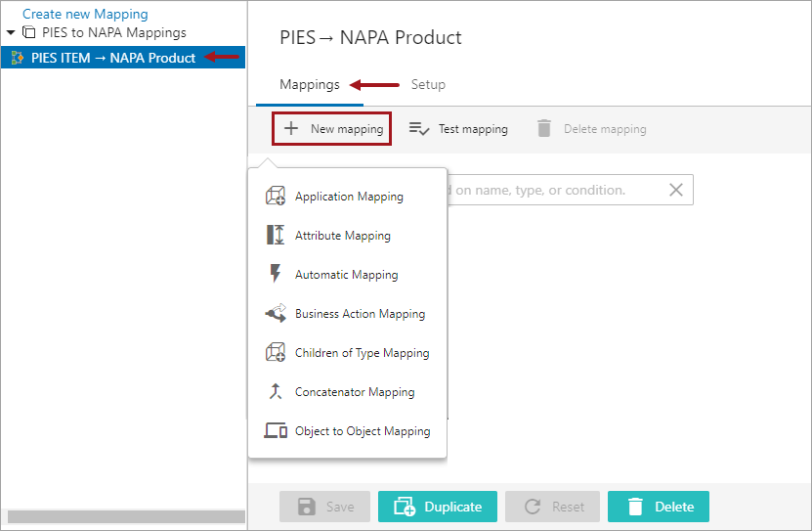812x531 pixels.
Task: Select PIES ITEM → NAPA Product tree item
Action: (112, 58)
